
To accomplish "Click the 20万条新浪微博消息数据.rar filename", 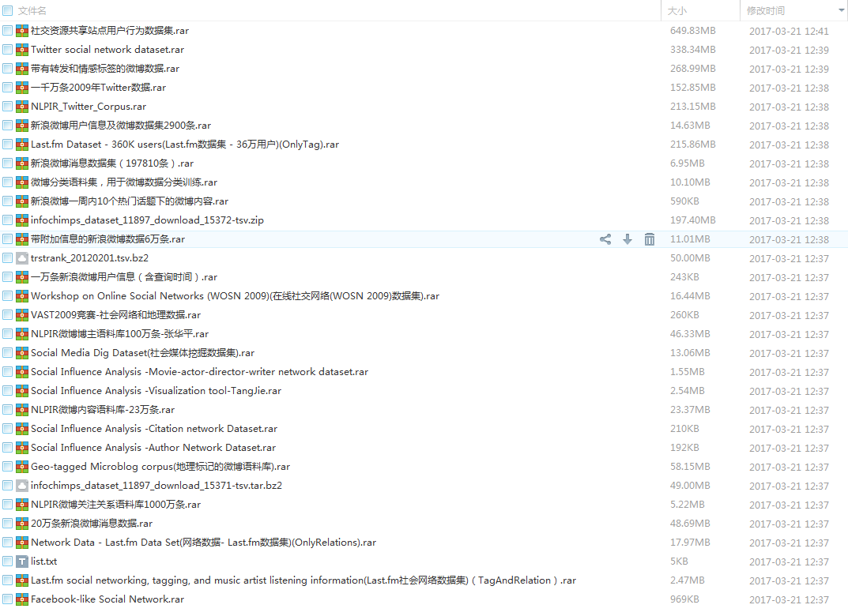I will pyautogui.click(x=91, y=524).
